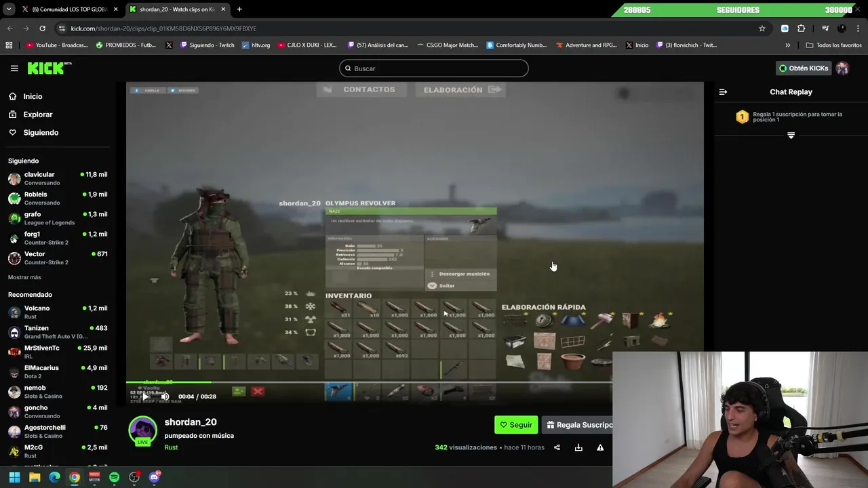
Task: Open goncho recommended channel
Action: coord(58,411)
